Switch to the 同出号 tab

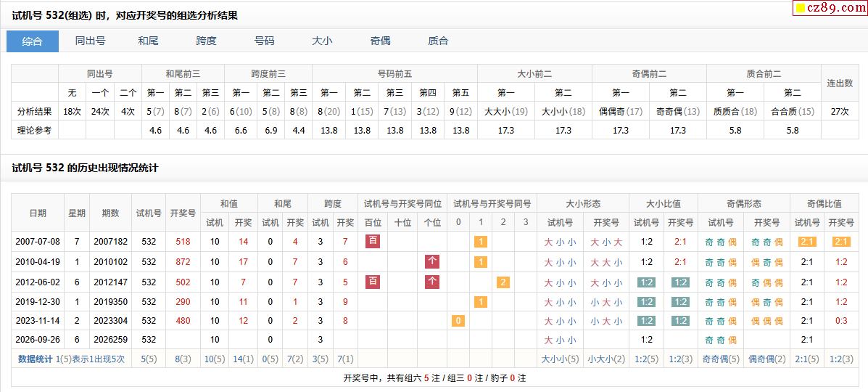pos(90,41)
